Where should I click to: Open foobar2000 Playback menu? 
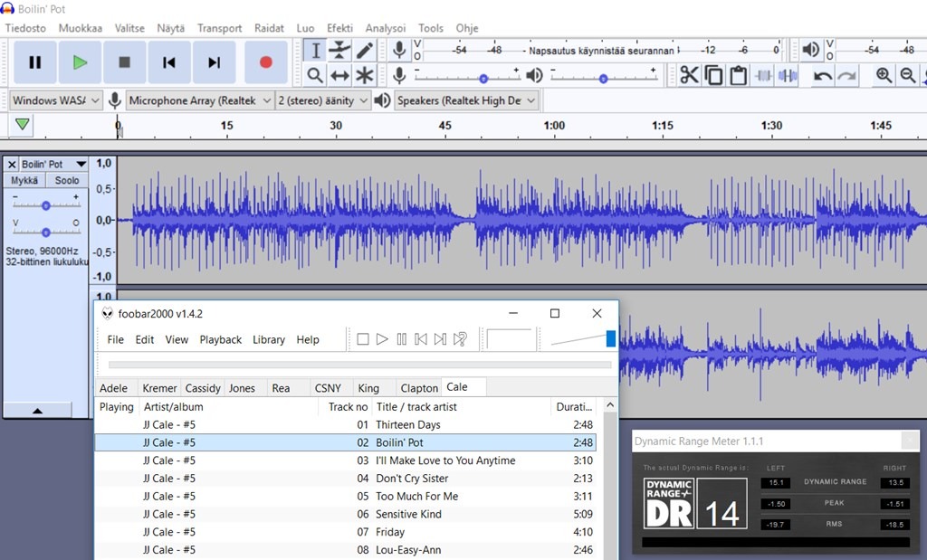tap(221, 339)
